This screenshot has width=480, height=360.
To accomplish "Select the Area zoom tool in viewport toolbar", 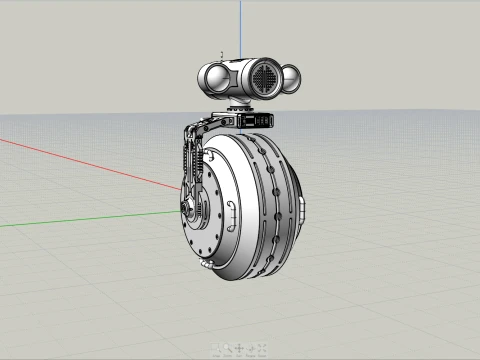I will [x=216, y=349].
